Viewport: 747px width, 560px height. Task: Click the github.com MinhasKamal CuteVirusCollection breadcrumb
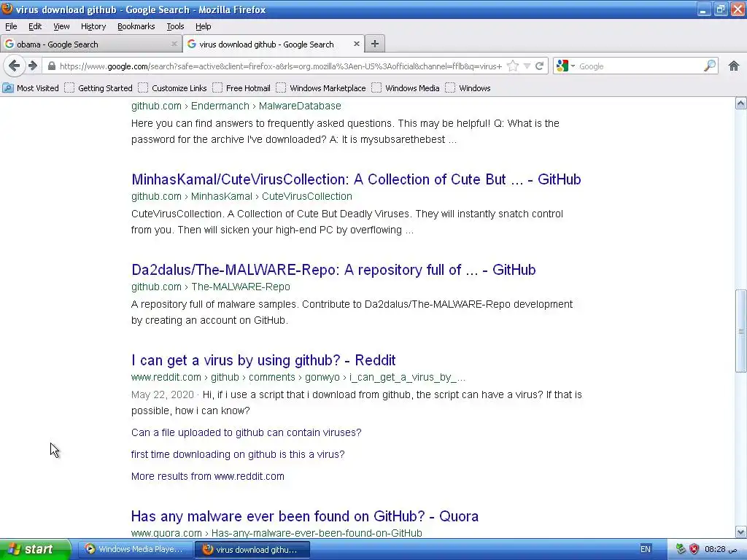(241, 196)
